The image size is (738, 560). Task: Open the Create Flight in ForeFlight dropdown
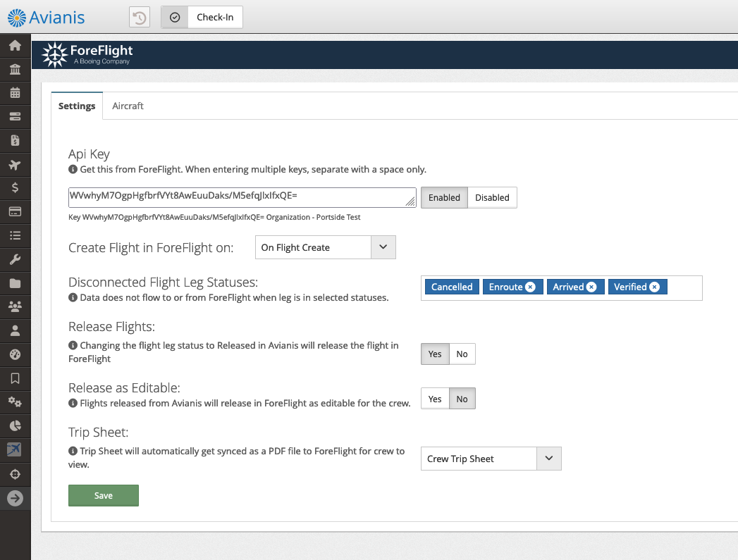pos(325,248)
